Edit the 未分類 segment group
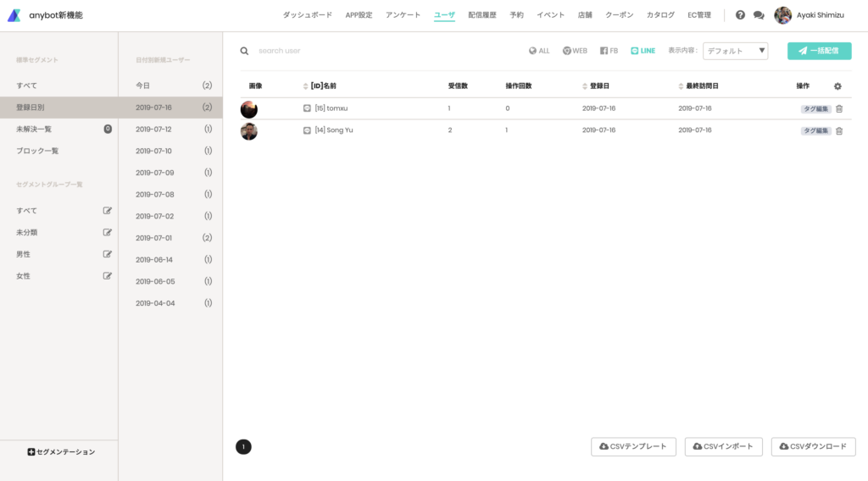Screen dimensions: 868x481 tap(108, 232)
